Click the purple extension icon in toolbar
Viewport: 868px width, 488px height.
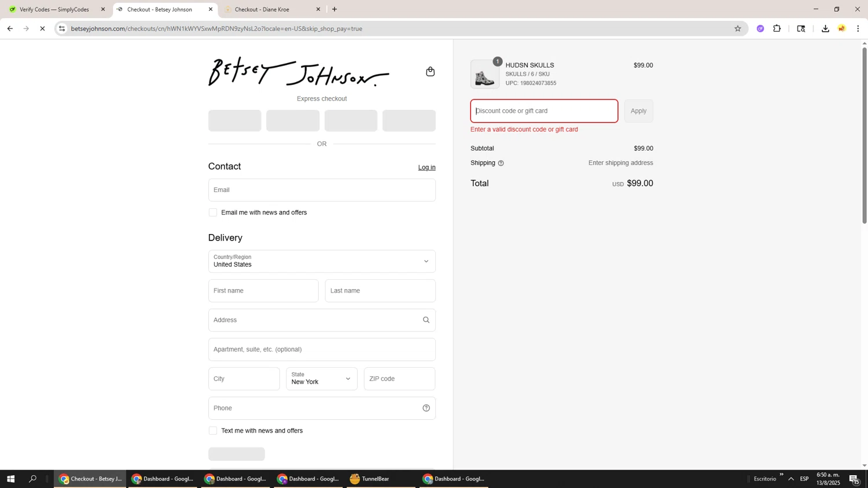pyautogui.click(x=760, y=28)
